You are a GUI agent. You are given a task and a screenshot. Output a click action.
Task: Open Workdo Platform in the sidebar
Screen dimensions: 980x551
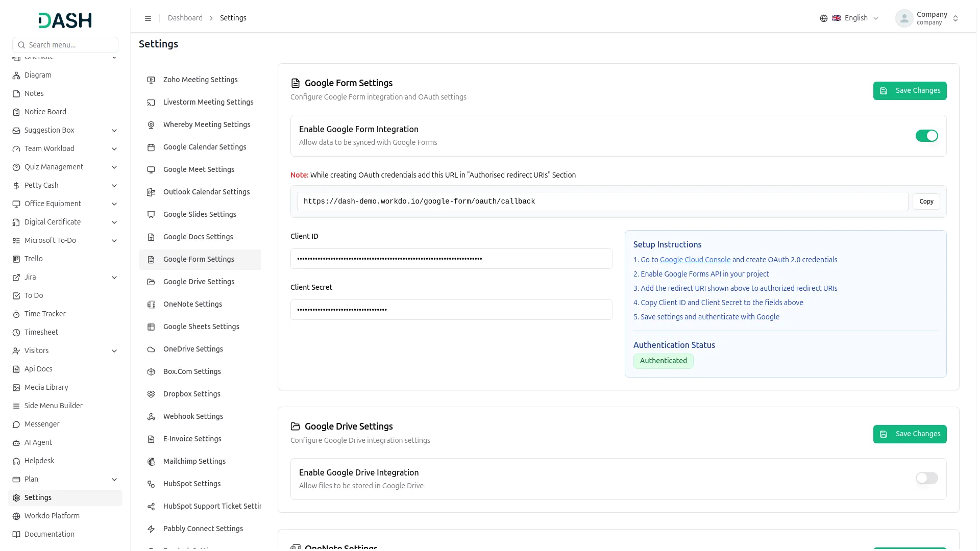tap(65, 516)
